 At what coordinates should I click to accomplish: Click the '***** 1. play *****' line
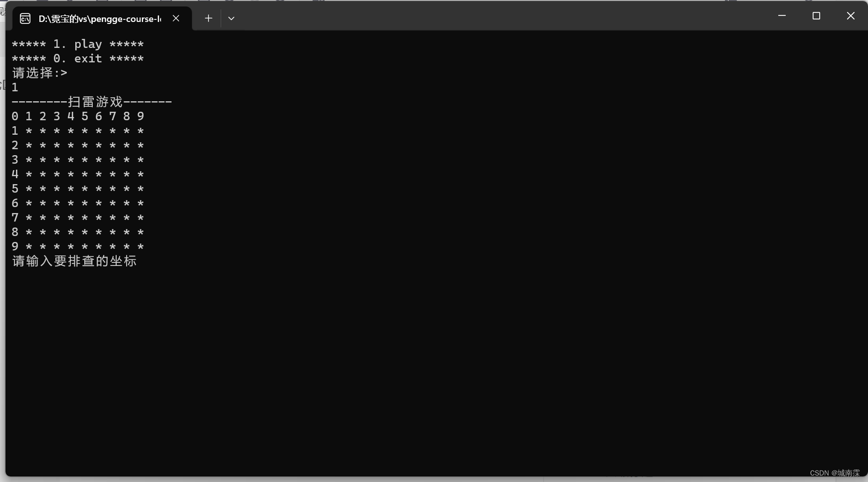point(78,44)
